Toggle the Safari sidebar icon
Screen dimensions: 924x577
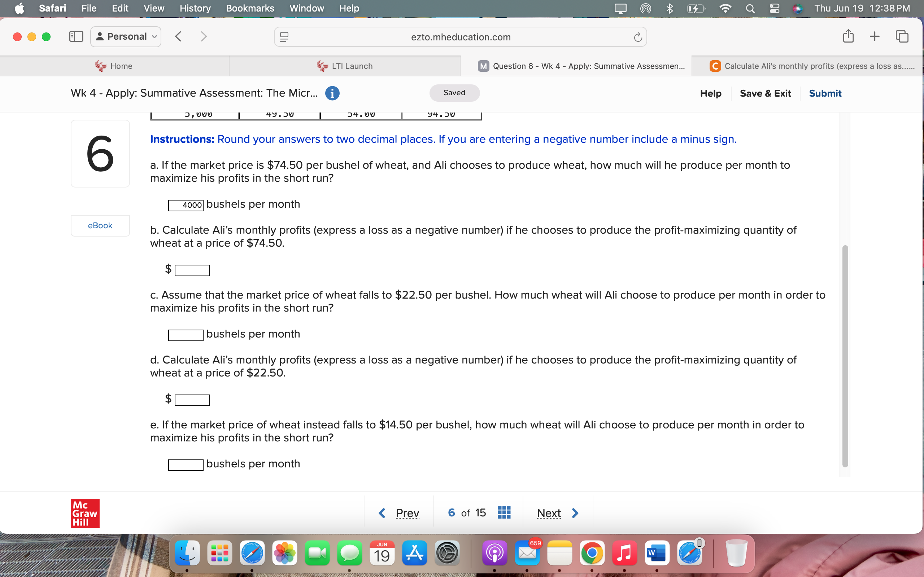(x=76, y=37)
